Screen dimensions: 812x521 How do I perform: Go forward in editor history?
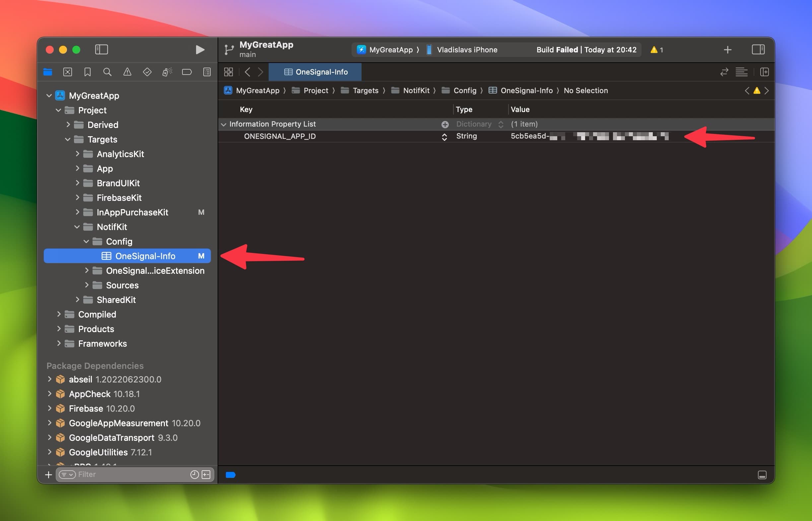pos(260,72)
